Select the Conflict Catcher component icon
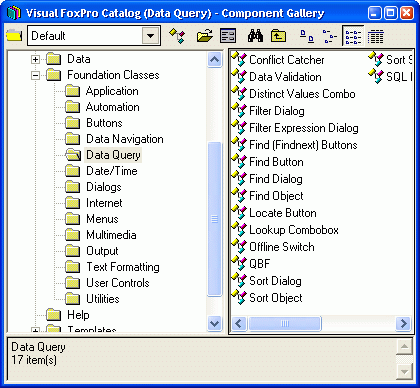The height and width of the screenshot is (388, 420). click(239, 59)
